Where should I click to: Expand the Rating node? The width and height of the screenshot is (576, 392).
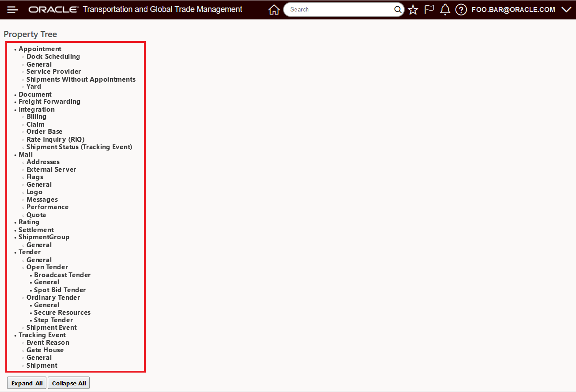pyautogui.click(x=29, y=222)
